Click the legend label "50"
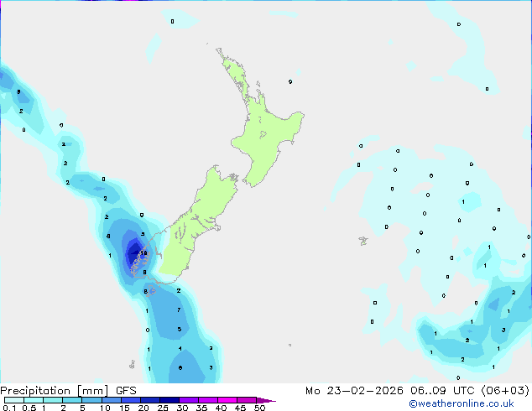Image resolution: width=532 pixels, height=411 pixels. (259, 408)
